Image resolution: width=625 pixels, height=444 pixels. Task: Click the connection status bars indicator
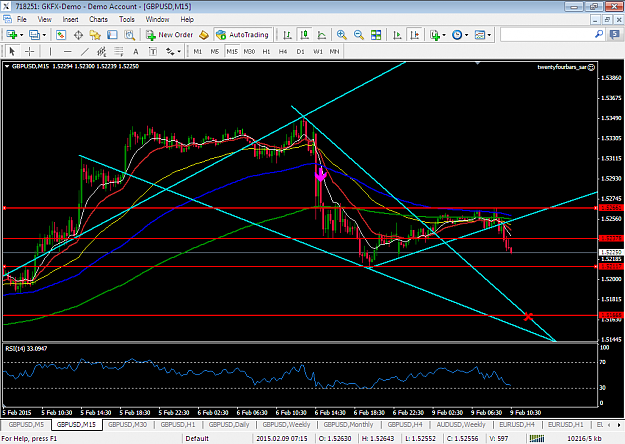(x=537, y=438)
